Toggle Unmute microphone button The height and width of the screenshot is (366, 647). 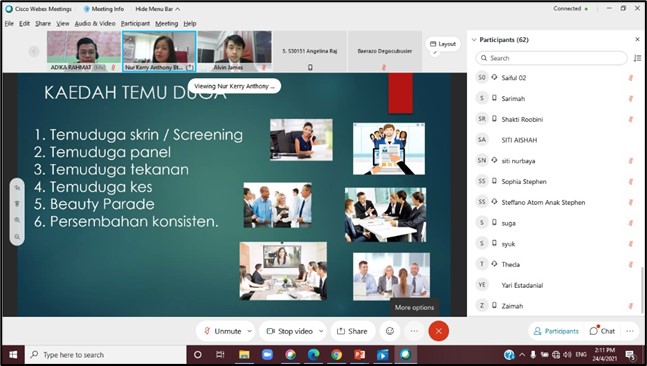[222, 331]
